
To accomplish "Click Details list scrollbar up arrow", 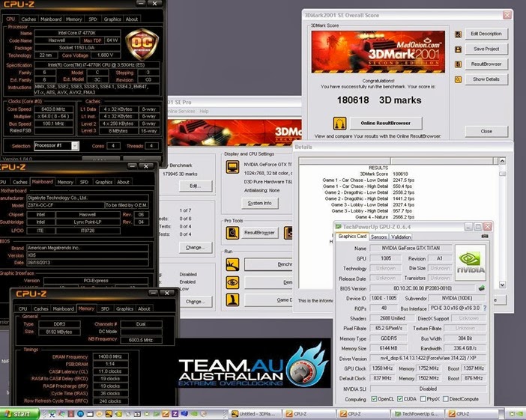I will pos(502,161).
